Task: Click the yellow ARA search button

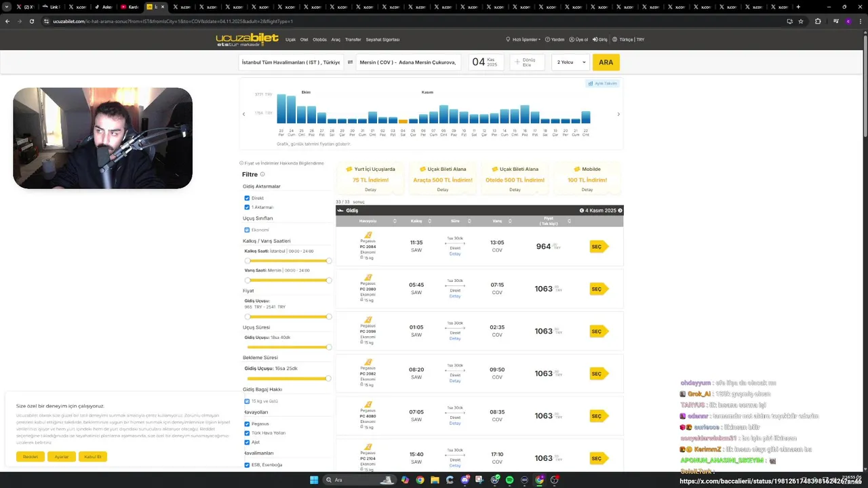Action: tap(606, 62)
